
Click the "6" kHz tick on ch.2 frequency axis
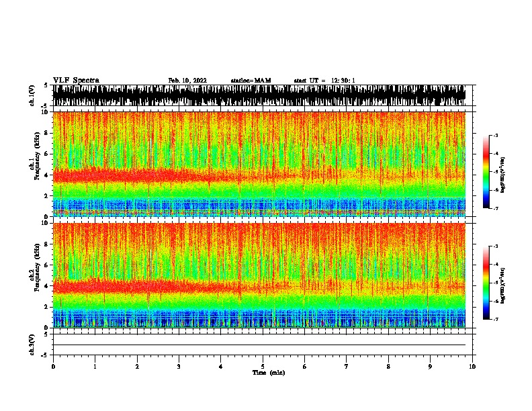point(47,265)
